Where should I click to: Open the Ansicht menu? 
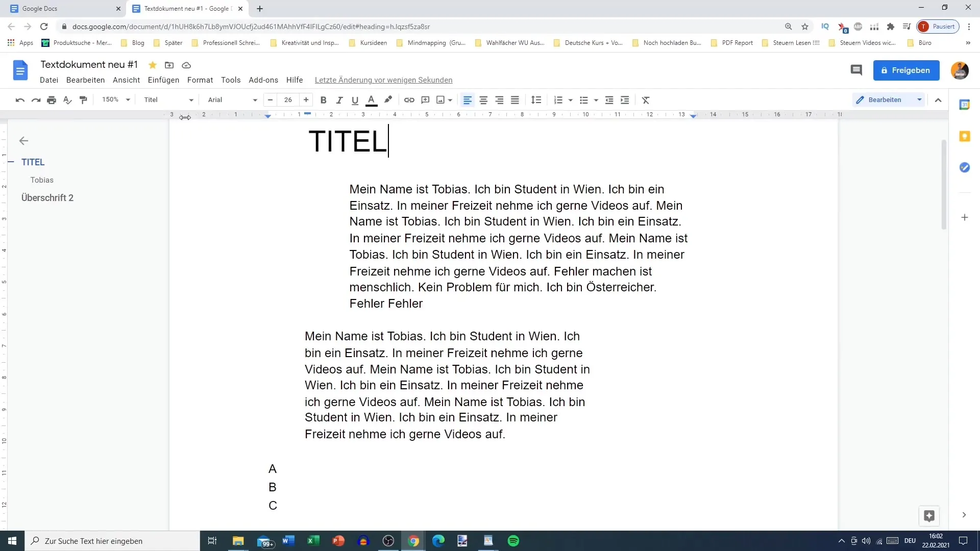click(x=126, y=80)
